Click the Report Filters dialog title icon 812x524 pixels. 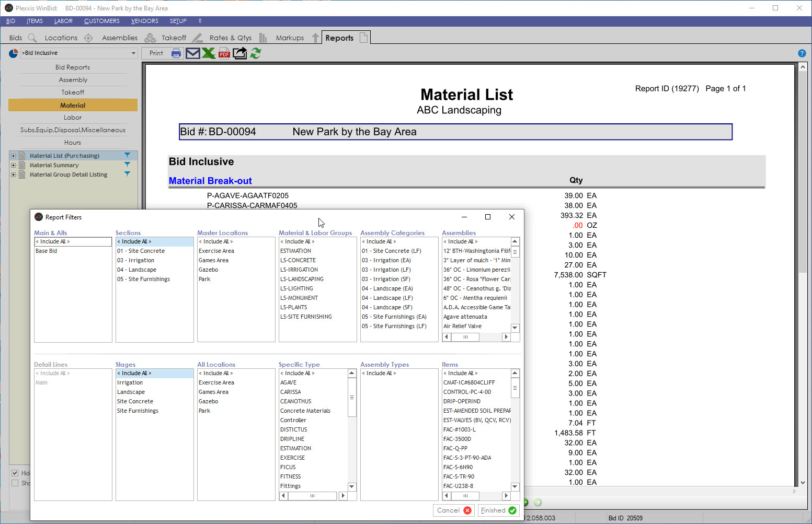39,217
